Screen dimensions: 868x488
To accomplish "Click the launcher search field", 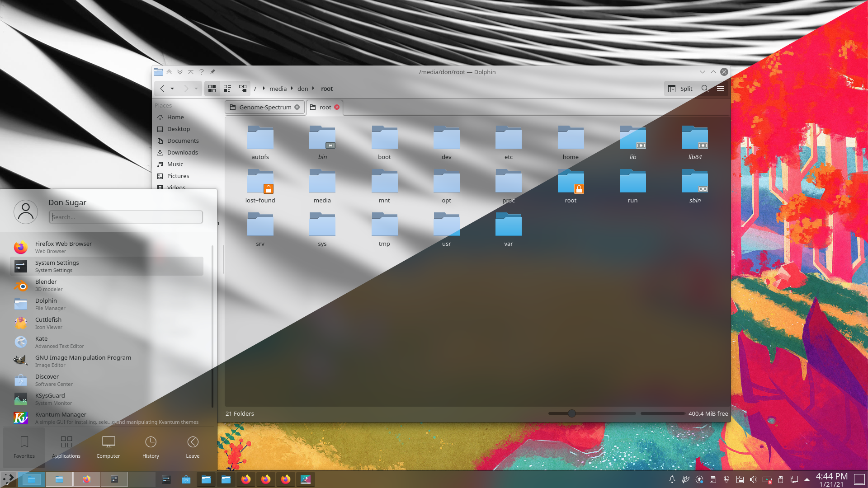I will 126,217.
